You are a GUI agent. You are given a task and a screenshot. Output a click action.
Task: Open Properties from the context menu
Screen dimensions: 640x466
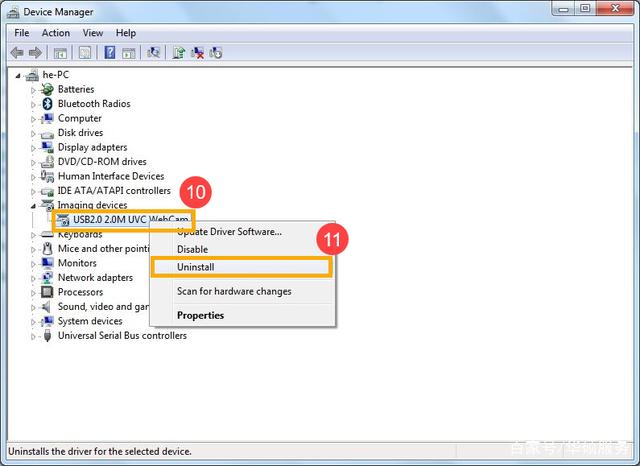tap(243, 315)
